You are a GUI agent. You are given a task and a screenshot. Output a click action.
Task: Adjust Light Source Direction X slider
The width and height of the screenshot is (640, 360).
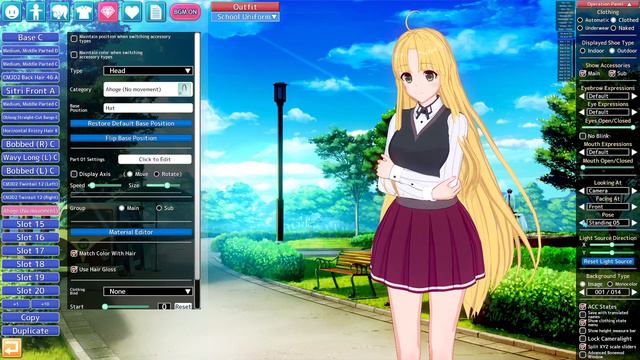coord(612,245)
